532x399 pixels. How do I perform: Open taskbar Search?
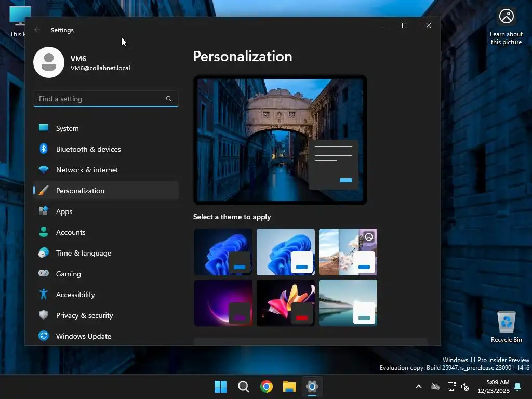pyautogui.click(x=243, y=387)
